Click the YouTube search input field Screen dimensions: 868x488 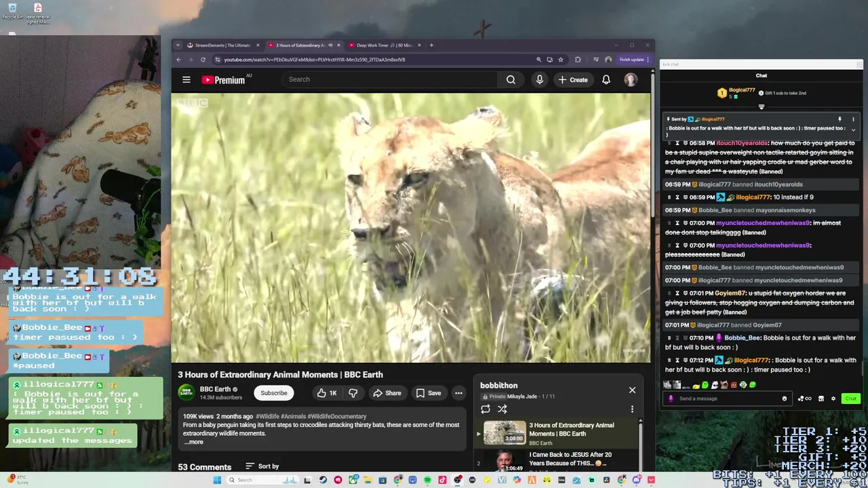(389, 79)
